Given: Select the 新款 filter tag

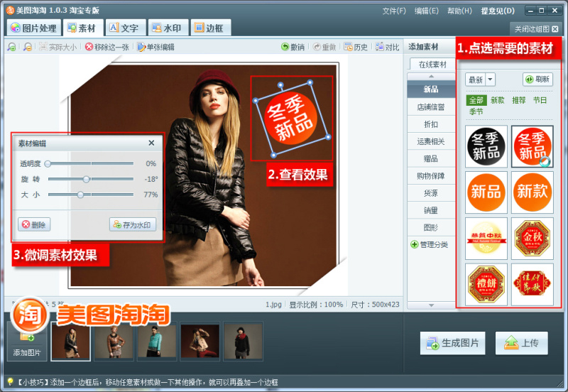Looking at the screenshot, I should pyautogui.click(x=498, y=100).
